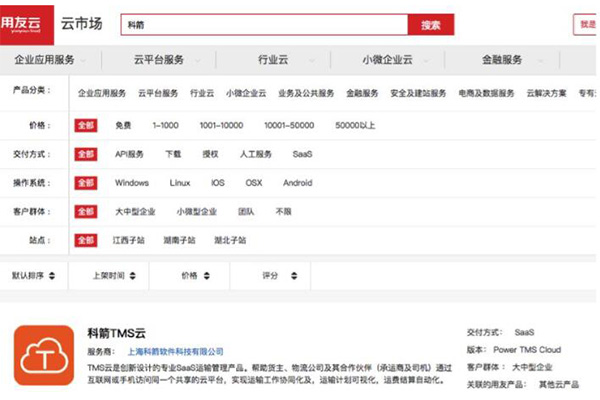Filter category by 企业应用服务 link
The image size is (600, 400).
(x=102, y=93)
